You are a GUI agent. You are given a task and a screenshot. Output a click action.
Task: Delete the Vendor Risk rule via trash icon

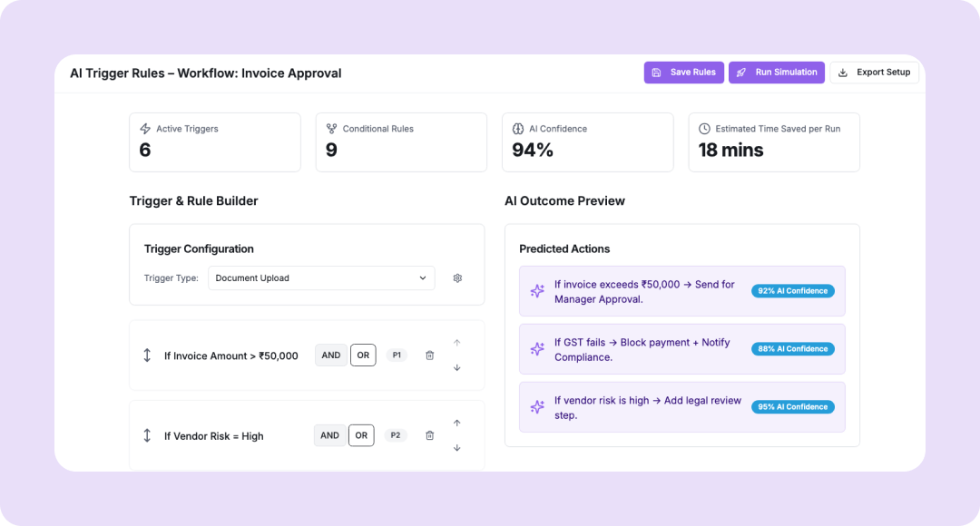[x=430, y=435]
